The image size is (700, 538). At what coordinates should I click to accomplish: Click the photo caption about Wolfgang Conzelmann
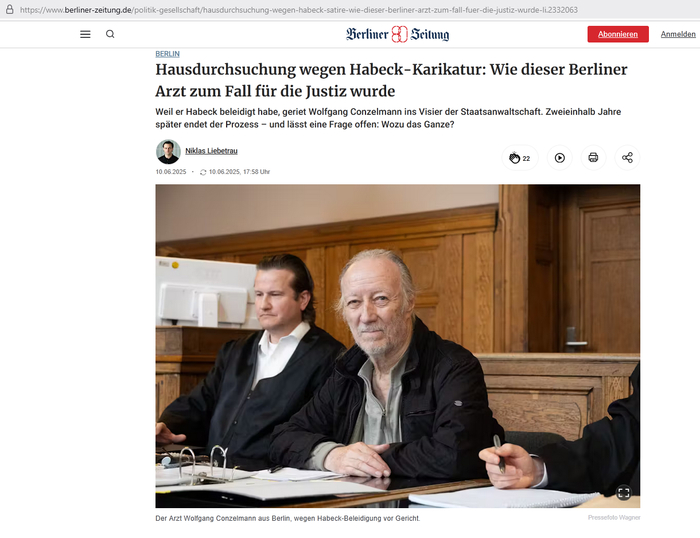point(288,518)
